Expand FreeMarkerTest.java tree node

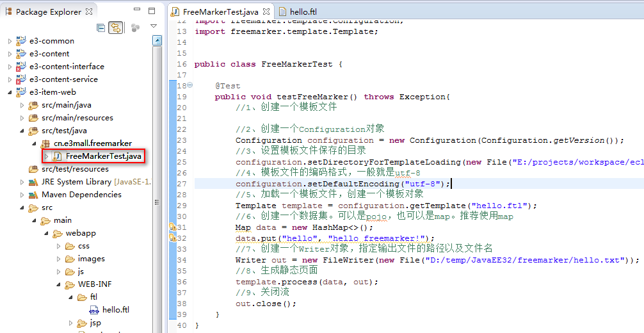(x=46, y=156)
